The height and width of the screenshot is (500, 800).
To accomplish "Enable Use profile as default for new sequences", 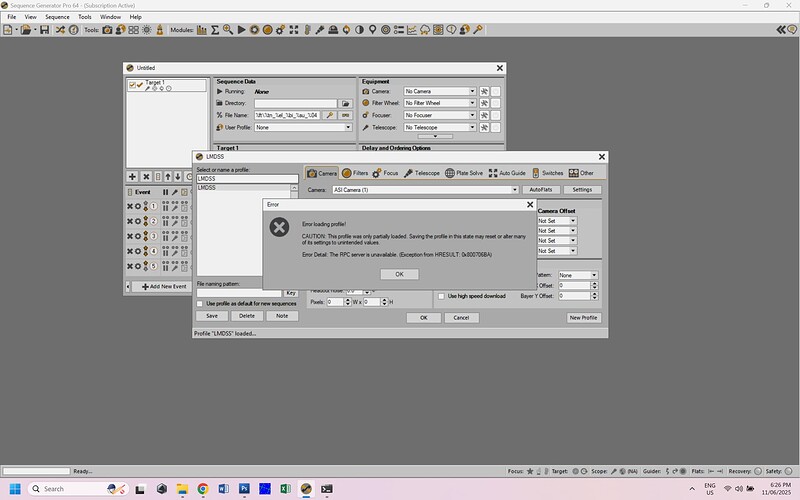I will 200,304.
